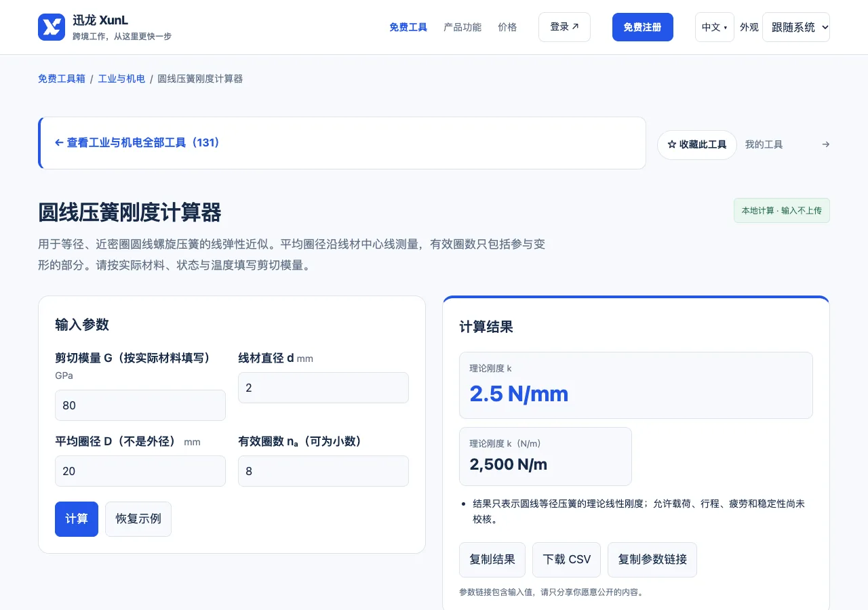Click the 恢复示例 button

click(138, 519)
